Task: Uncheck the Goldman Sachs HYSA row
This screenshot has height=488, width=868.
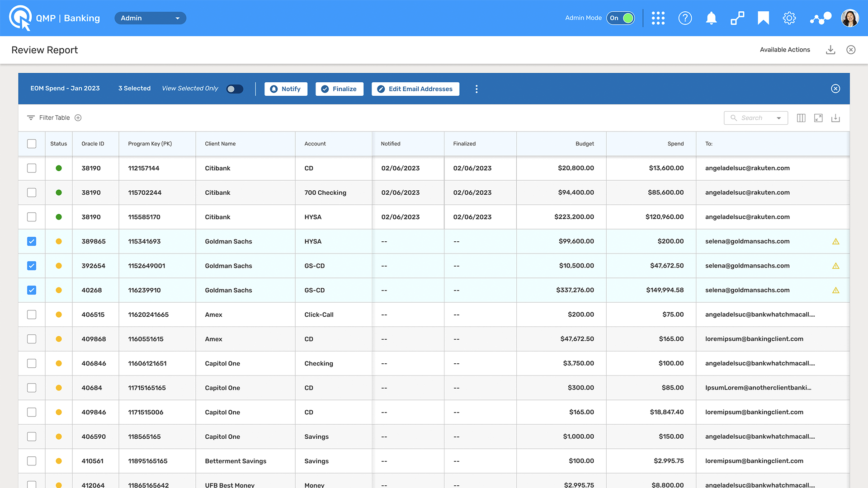Action: point(32,241)
